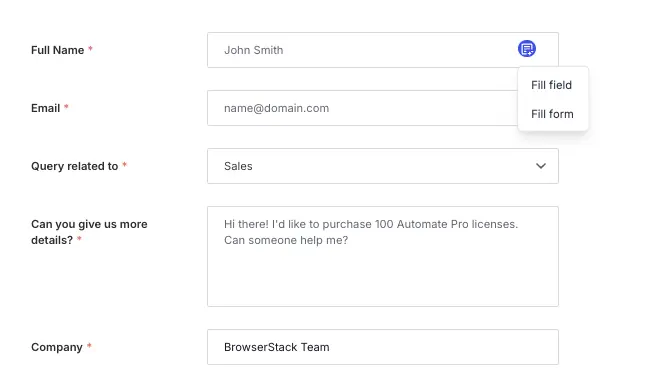Click inside the more details text area
Viewport: 647px width, 390px height.
[x=383, y=256]
